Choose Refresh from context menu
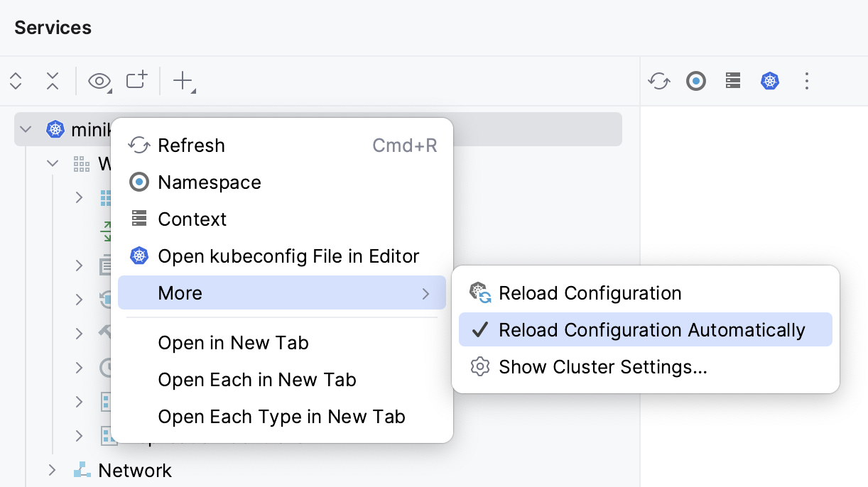 click(282, 146)
